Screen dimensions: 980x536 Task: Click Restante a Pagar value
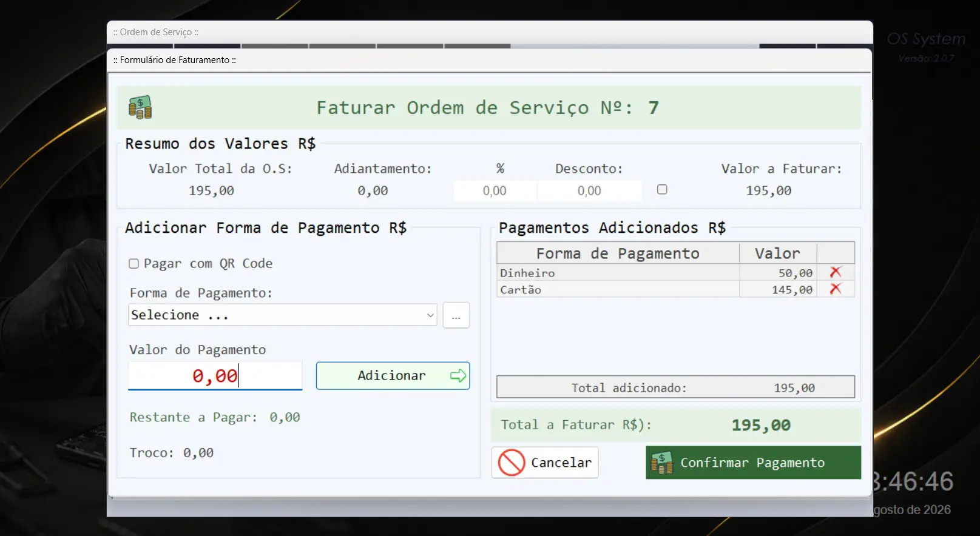coord(285,417)
